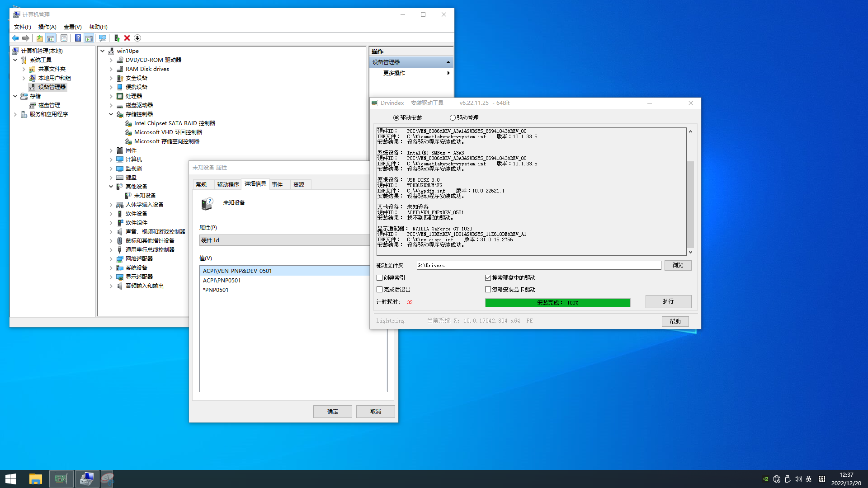Uncheck the 搜索硬盘中的驱动 checkbox
This screenshot has width=868, height=488.
488,278
